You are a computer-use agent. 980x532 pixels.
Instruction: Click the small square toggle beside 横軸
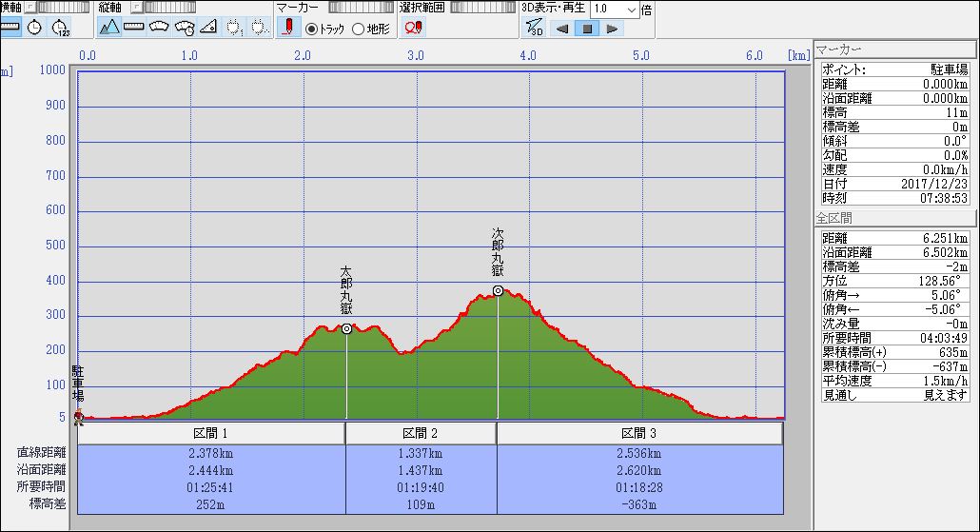point(29,8)
